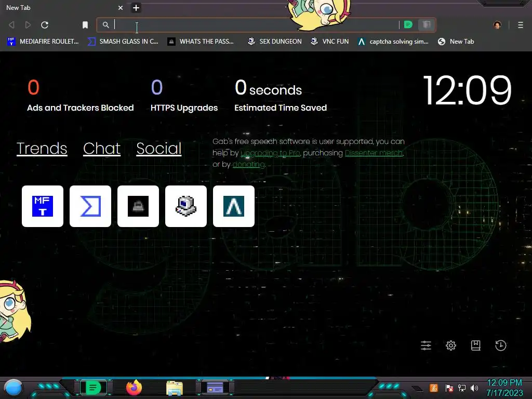This screenshot has height=399, width=532.
Task: Close the New Tab tab
Action: click(x=121, y=7)
